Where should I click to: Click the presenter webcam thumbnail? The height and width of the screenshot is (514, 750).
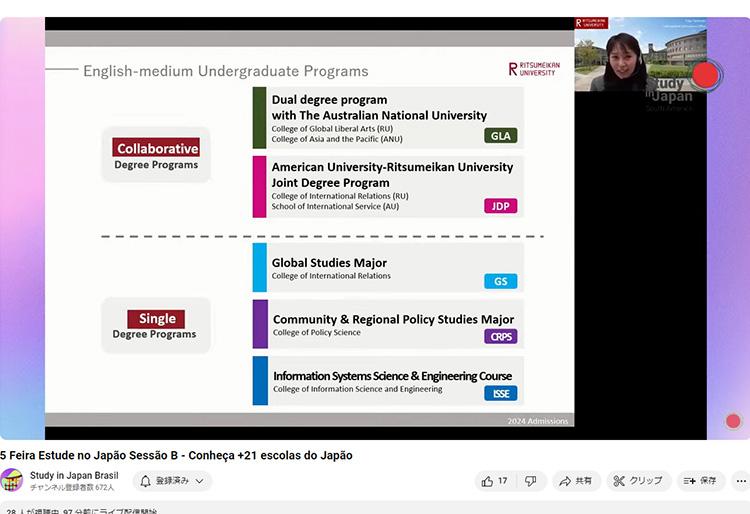click(x=640, y=55)
